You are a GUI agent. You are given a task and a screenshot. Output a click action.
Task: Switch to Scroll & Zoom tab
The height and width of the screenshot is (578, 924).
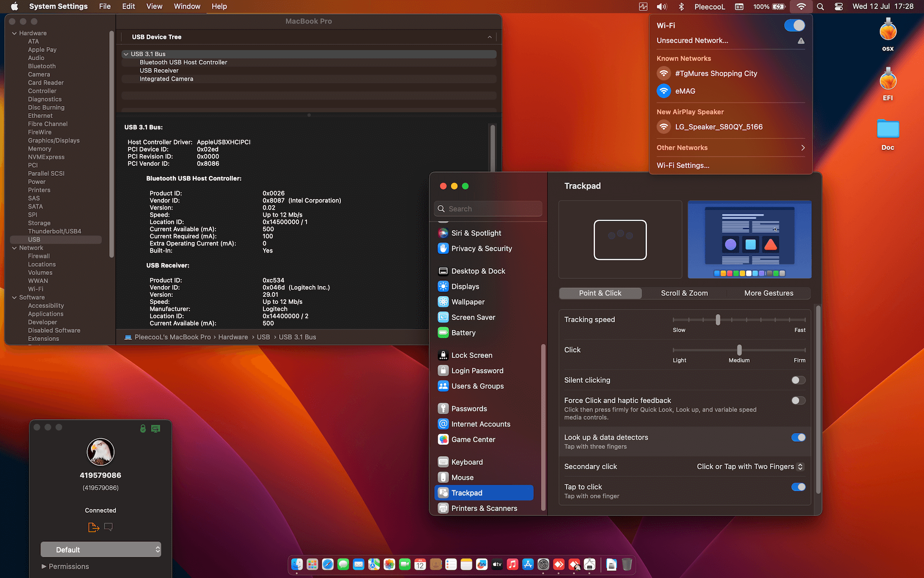pyautogui.click(x=684, y=293)
